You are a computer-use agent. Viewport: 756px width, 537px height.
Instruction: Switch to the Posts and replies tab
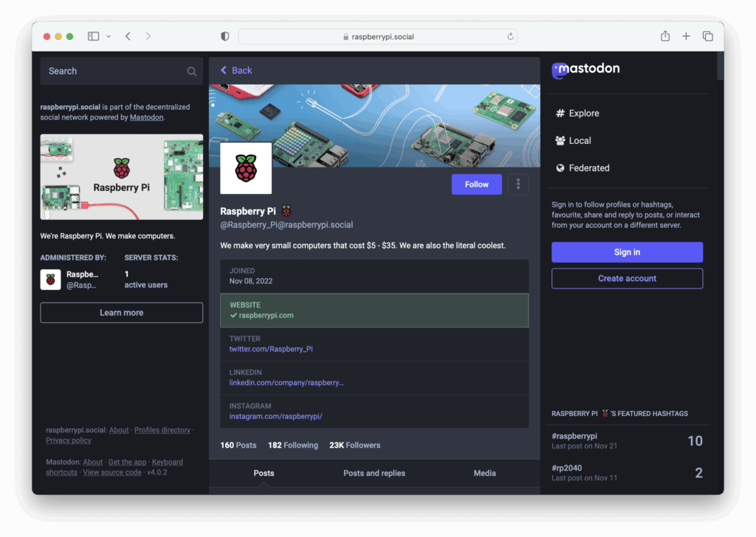pyautogui.click(x=374, y=473)
